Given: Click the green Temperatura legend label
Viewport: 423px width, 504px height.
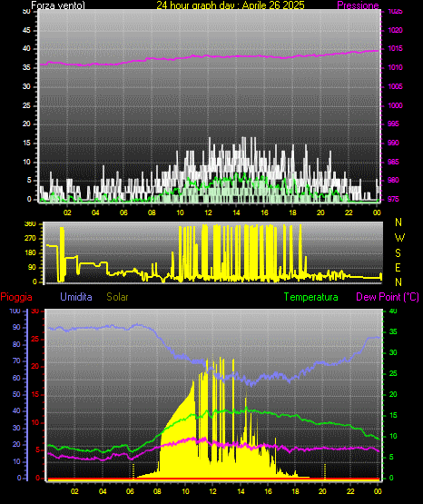Looking at the screenshot, I should pyautogui.click(x=311, y=297).
